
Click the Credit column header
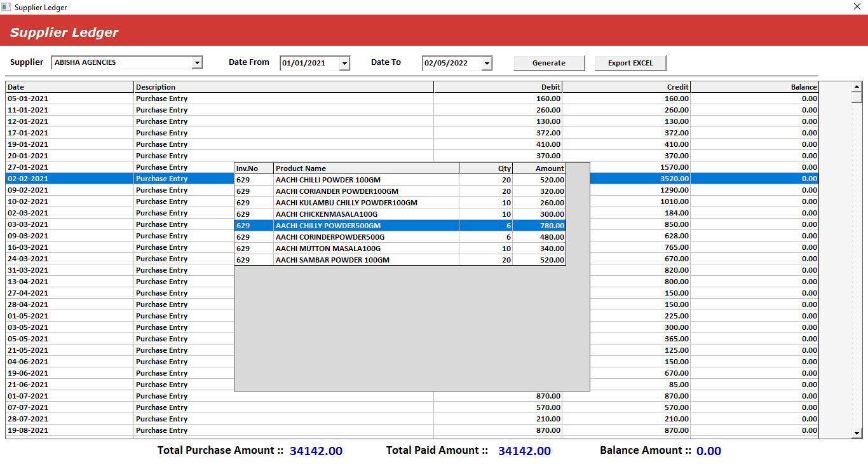[627, 87]
